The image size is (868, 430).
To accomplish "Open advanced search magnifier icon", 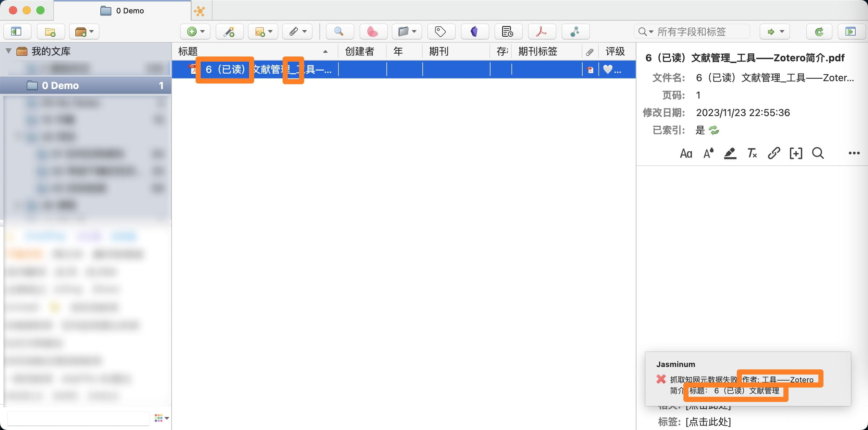I will click(x=339, y=32).
